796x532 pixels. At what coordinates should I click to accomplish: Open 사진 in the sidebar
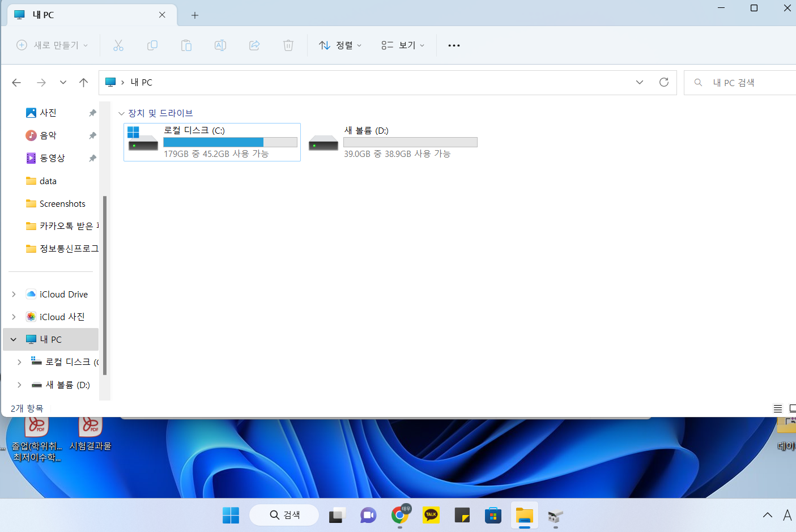tap(48, 113)
